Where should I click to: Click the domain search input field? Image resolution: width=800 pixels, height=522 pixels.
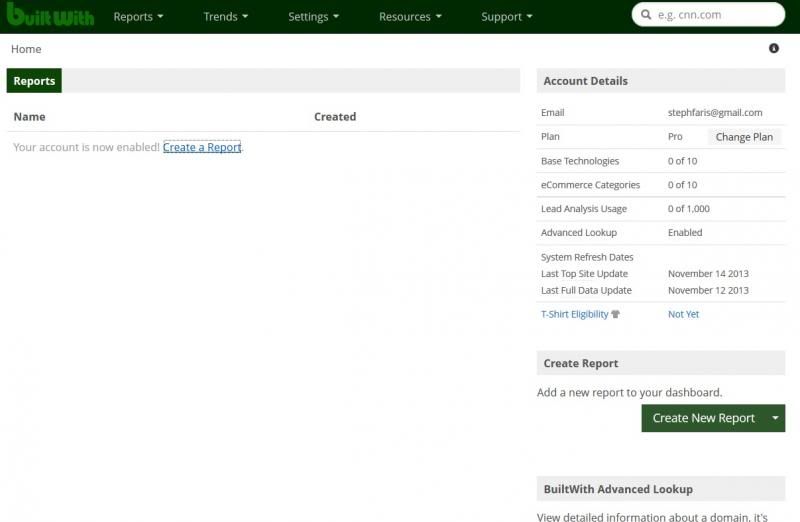coord(708,15)
